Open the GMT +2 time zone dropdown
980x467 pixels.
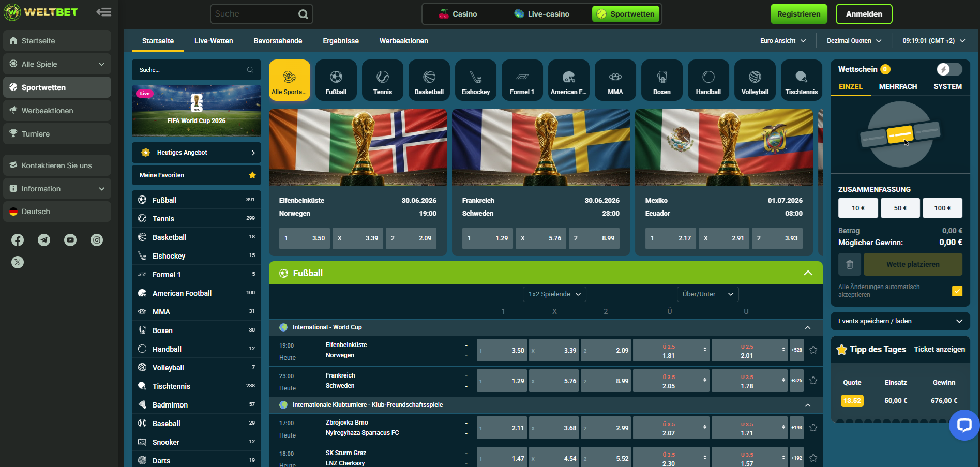coord(934,41)
